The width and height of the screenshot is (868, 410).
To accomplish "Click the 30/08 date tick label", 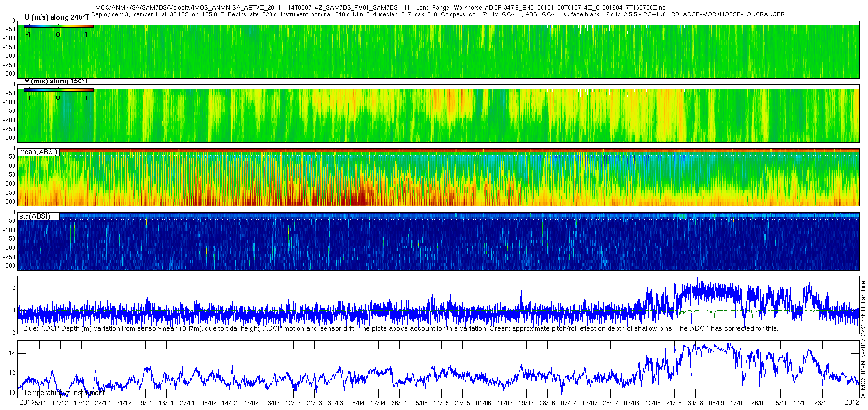I will [695, 403].
